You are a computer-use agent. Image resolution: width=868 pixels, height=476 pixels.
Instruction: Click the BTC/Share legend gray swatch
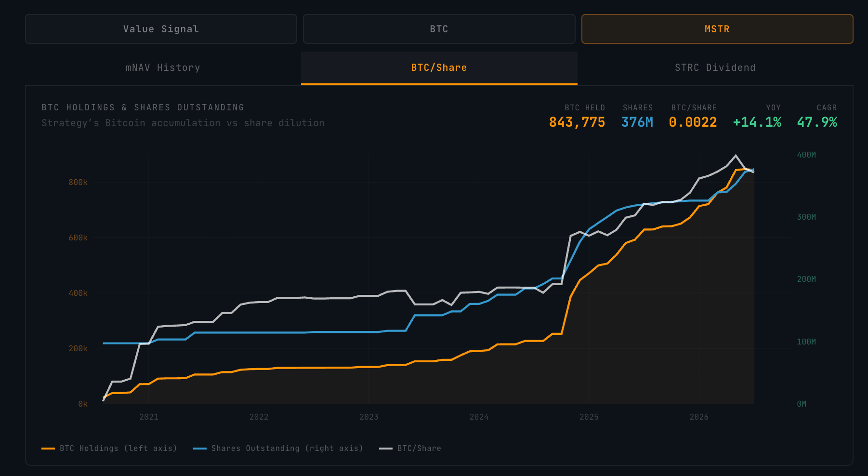(386, 449)
